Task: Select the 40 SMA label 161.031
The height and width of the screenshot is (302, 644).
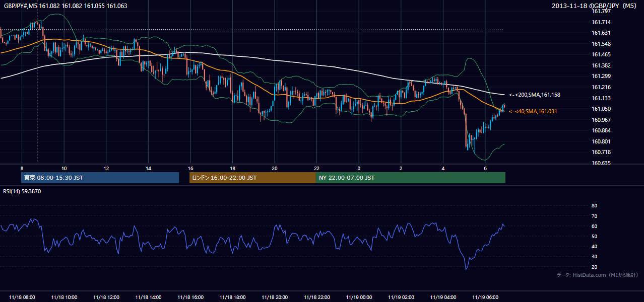Action: tap(534, 111)
